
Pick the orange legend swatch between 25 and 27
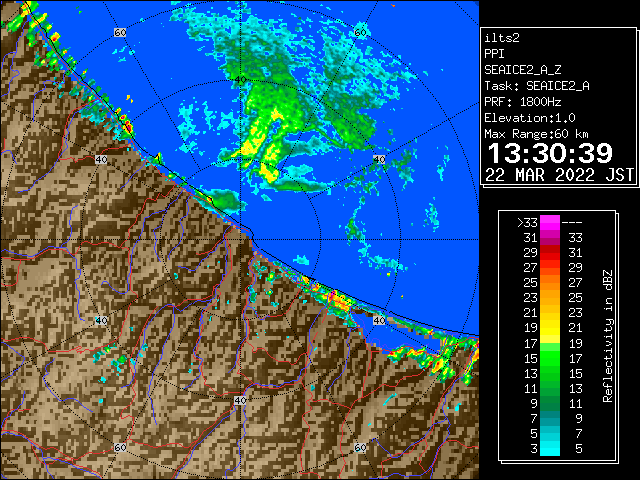coord(550,283)
